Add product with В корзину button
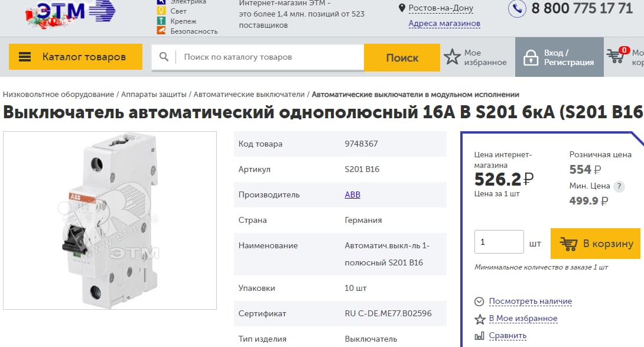The image size is (644, 347). pyautogui.click(x=595, y=244)
